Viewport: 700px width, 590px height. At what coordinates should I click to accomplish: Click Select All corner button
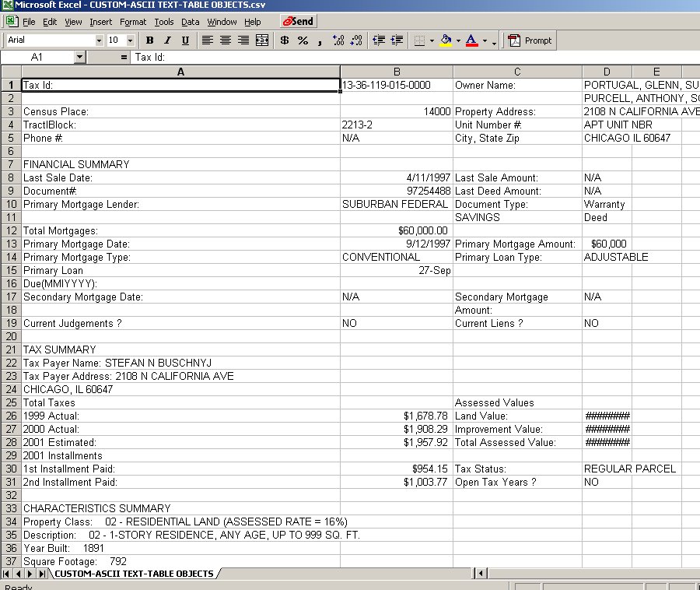click(x=11, y=72)
